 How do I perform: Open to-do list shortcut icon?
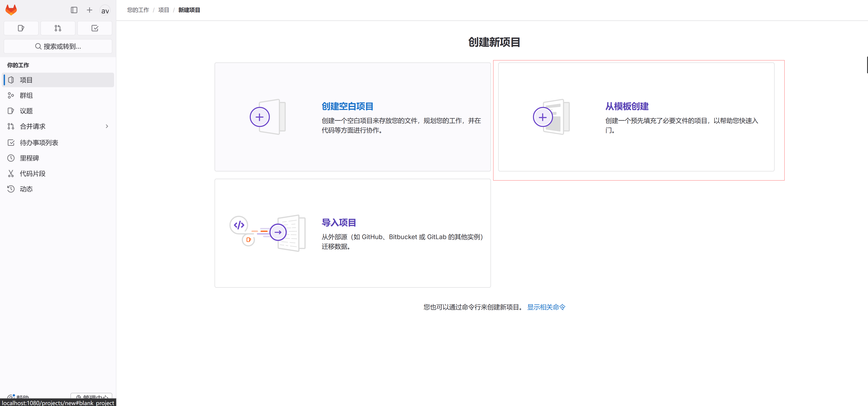click(95, 28)
